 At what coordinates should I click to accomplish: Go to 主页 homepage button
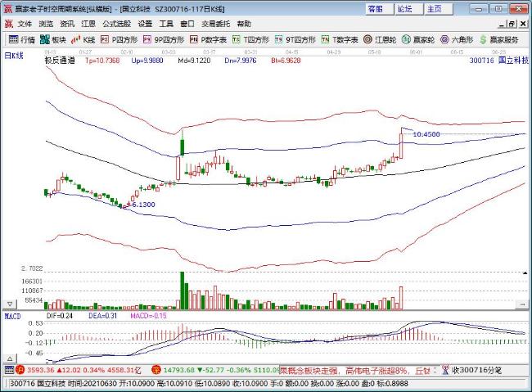click(x=434, y=9)
